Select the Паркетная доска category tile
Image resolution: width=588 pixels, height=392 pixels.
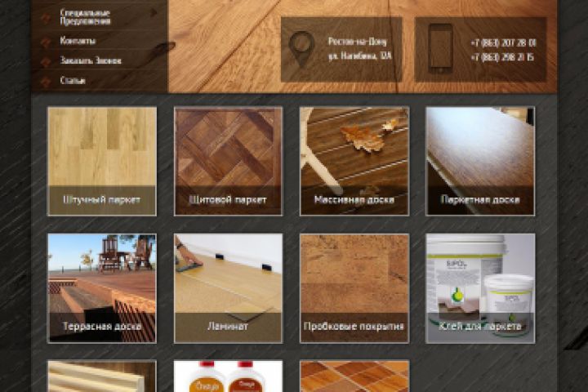(x=480, y=161)
